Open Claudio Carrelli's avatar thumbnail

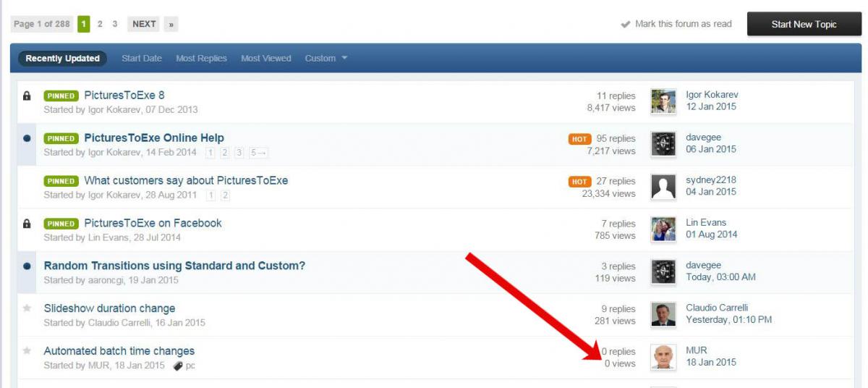pos(663,315)
